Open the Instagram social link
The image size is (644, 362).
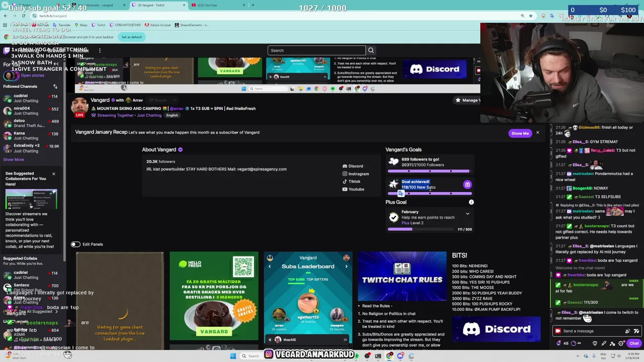point(355,173)
